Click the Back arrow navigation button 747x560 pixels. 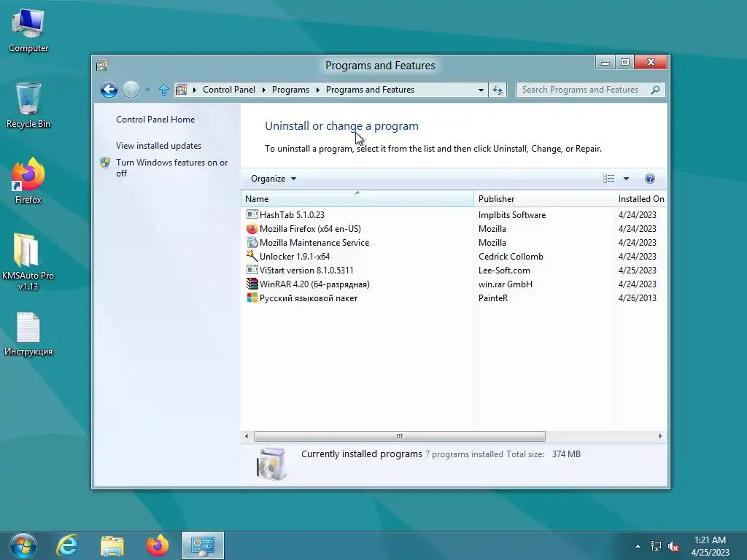(x=109, y=90)
